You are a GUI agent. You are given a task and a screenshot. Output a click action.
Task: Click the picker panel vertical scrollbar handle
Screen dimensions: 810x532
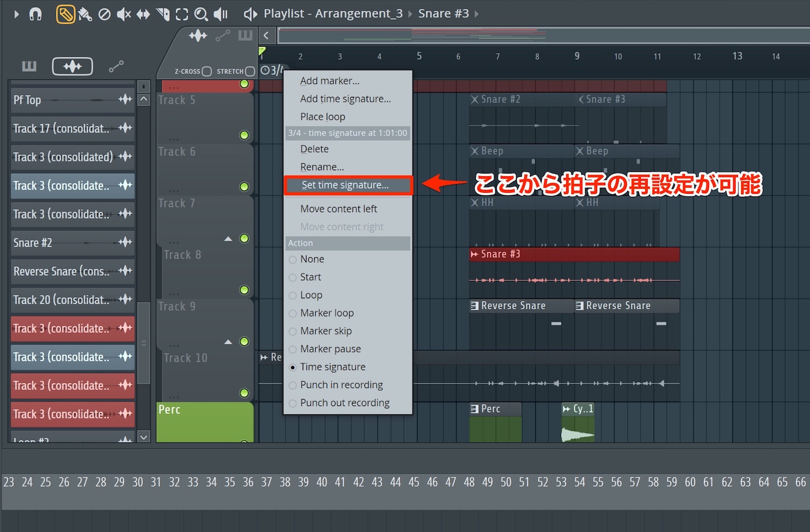[x=143, y=343]
